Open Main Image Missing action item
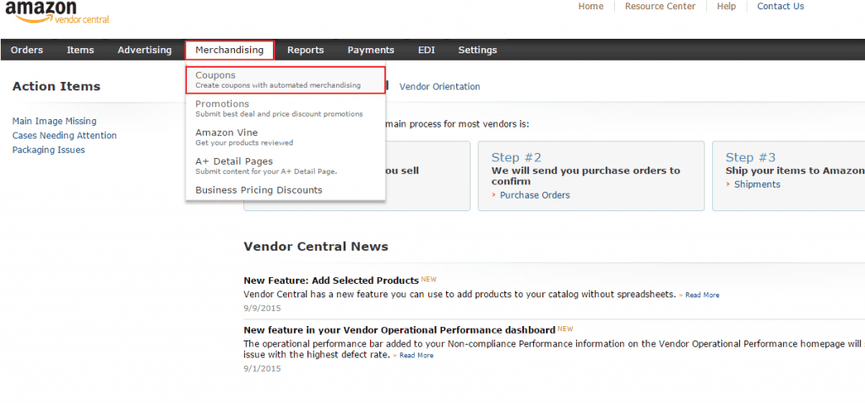 click(54, 121)
